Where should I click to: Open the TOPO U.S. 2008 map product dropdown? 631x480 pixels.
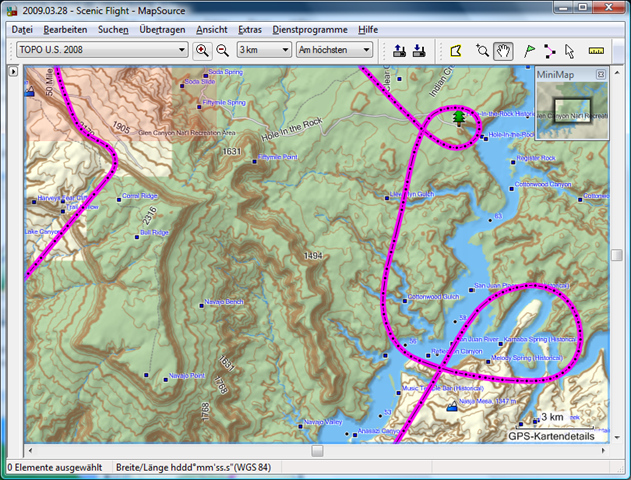point(181,50)
